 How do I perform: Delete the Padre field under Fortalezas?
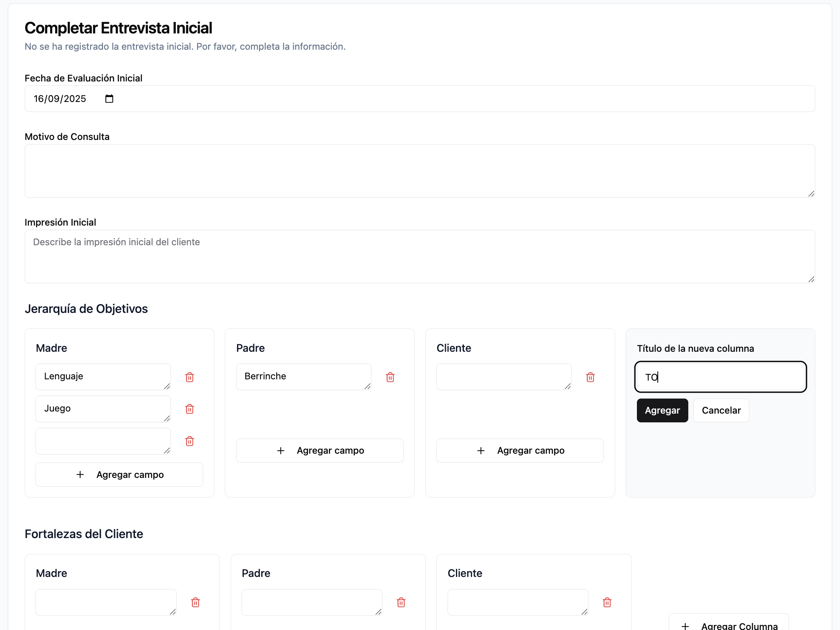[x=401, y=602]
